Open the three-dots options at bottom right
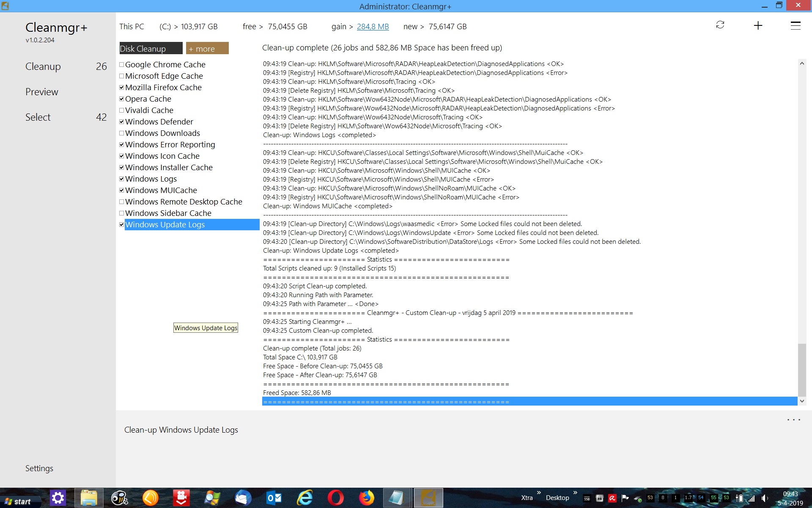This screenshot has width=812, height=508. pos(794,420)
